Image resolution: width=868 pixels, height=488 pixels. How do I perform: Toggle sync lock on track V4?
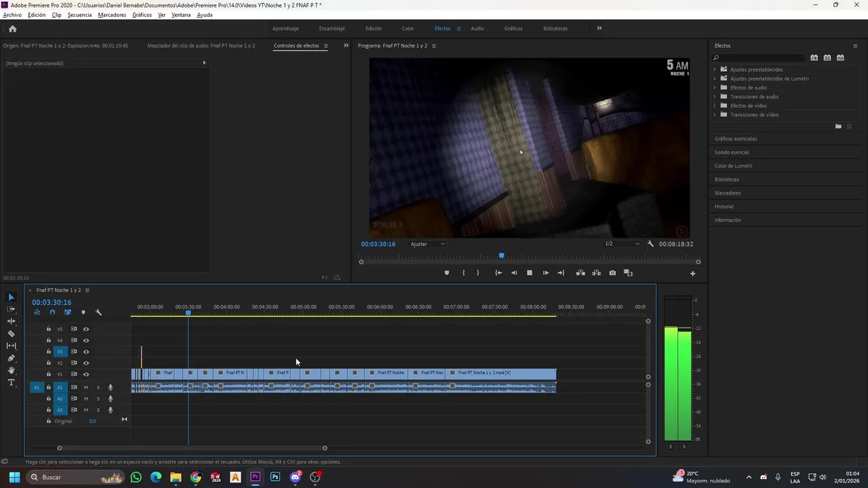click(74, 340)
